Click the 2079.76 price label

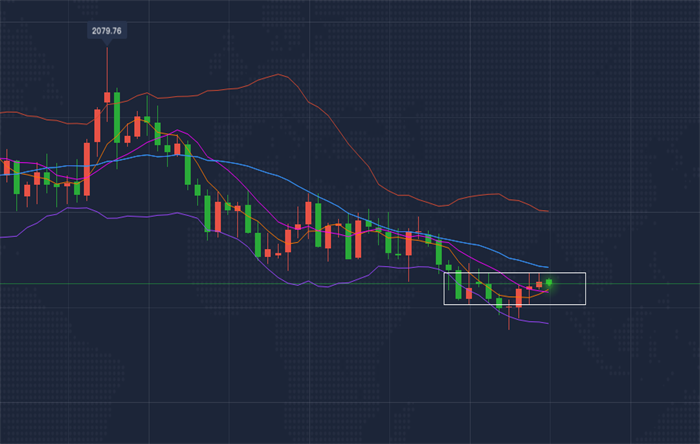tap(106, 31)
